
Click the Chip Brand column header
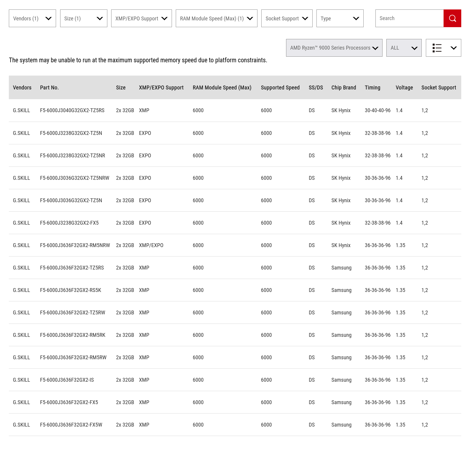[x=344, y=88]
